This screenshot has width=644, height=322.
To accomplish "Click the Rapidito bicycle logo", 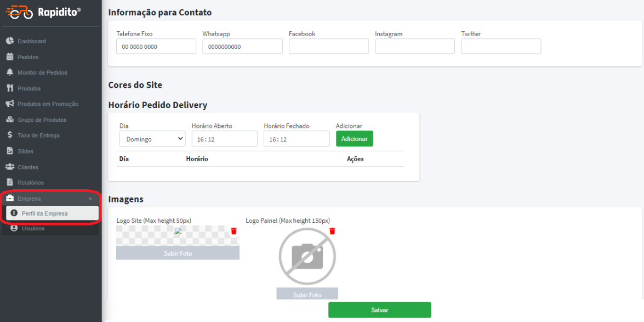I will click(19, 12).
